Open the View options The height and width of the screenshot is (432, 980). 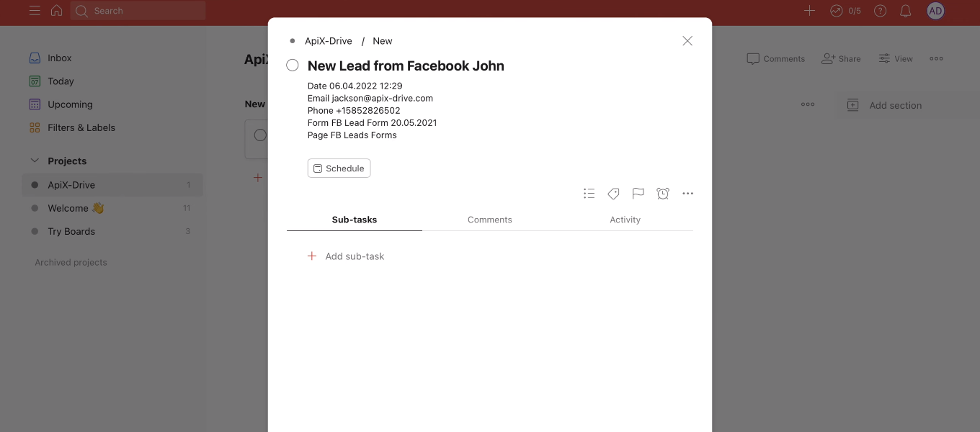pos(895,58)
